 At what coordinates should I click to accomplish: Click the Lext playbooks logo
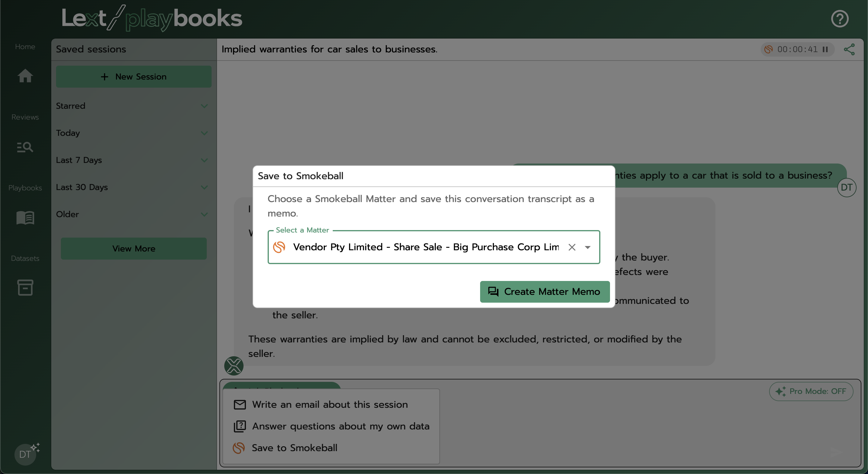152,18
